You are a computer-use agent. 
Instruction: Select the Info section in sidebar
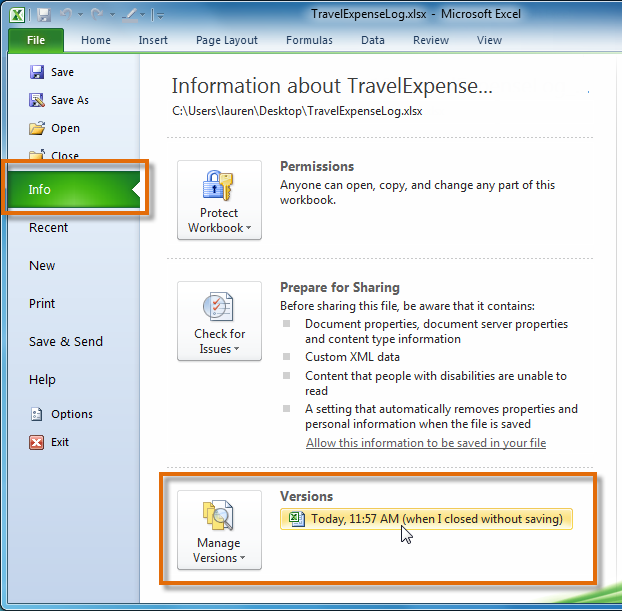click(x=74, y=189)
